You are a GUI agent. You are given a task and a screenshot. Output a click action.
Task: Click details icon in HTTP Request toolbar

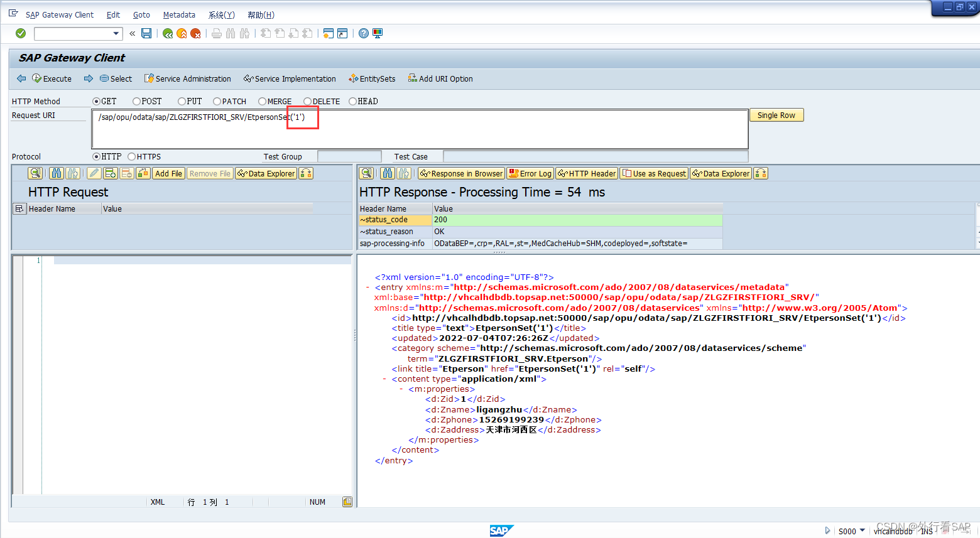point(35,173)
